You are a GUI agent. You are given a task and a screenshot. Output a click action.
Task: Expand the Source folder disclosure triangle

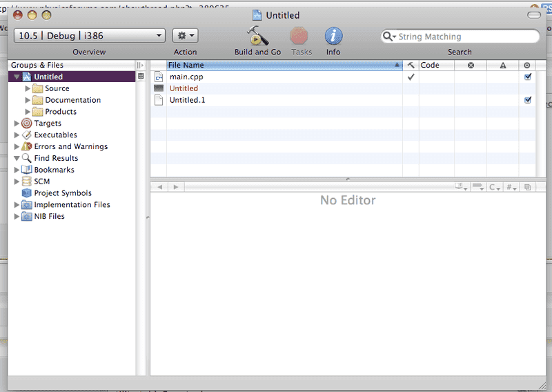tap(28, 88)
